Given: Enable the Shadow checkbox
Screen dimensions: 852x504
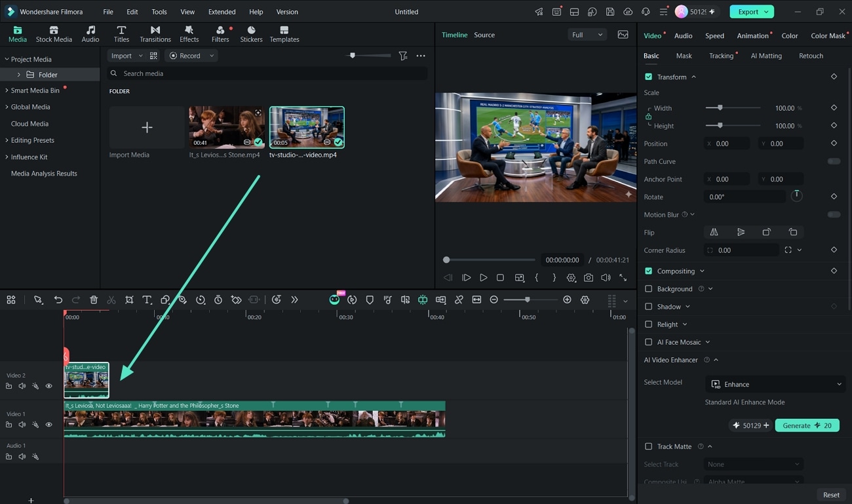Looking at the screenshot, I should point(648,306).
